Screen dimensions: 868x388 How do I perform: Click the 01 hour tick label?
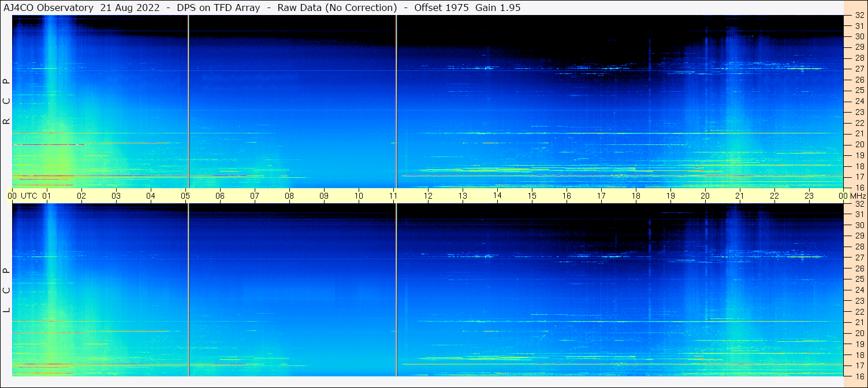(x=47, y=196)
